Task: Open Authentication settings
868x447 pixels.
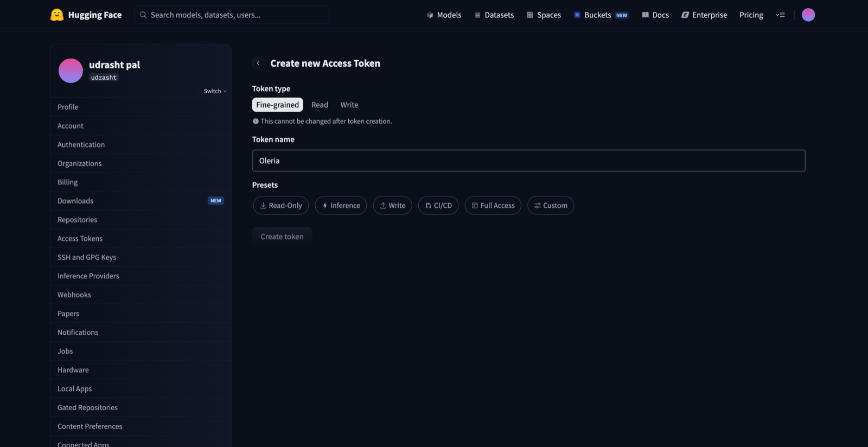Action: pos(141,144)
